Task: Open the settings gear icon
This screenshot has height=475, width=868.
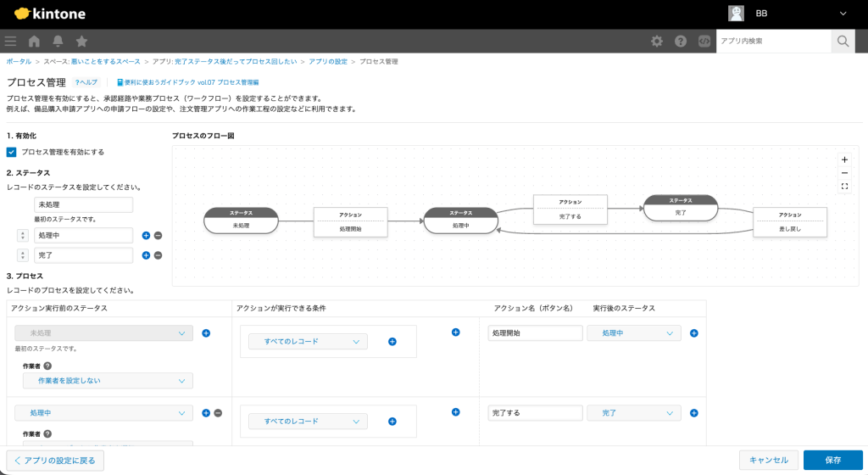Action: (x=657, y=41)
